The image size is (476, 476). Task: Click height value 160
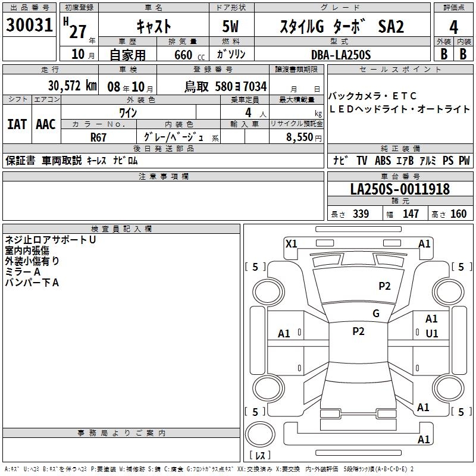click(458, 214)
